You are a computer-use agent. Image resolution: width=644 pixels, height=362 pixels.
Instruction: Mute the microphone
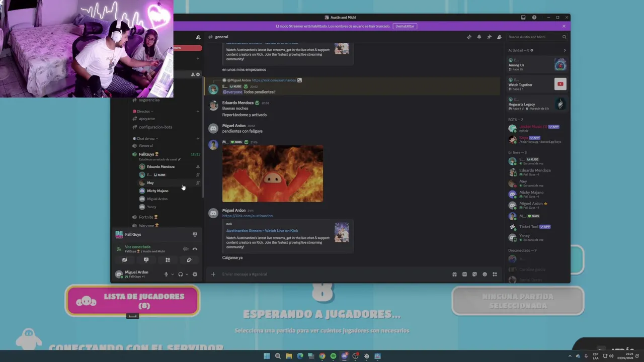(166, 274)
